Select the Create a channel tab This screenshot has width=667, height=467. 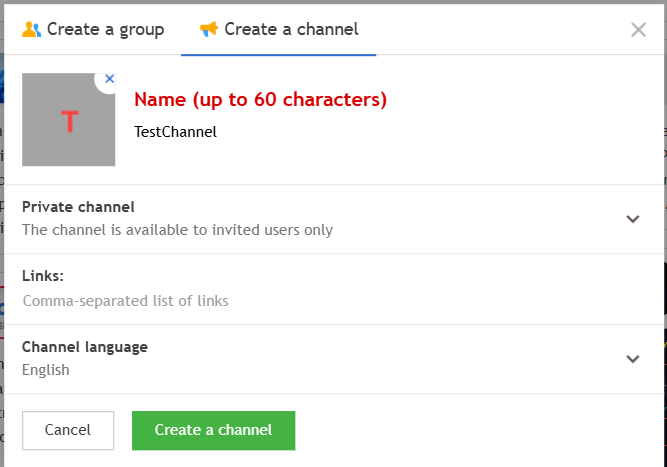click(279, 29)
